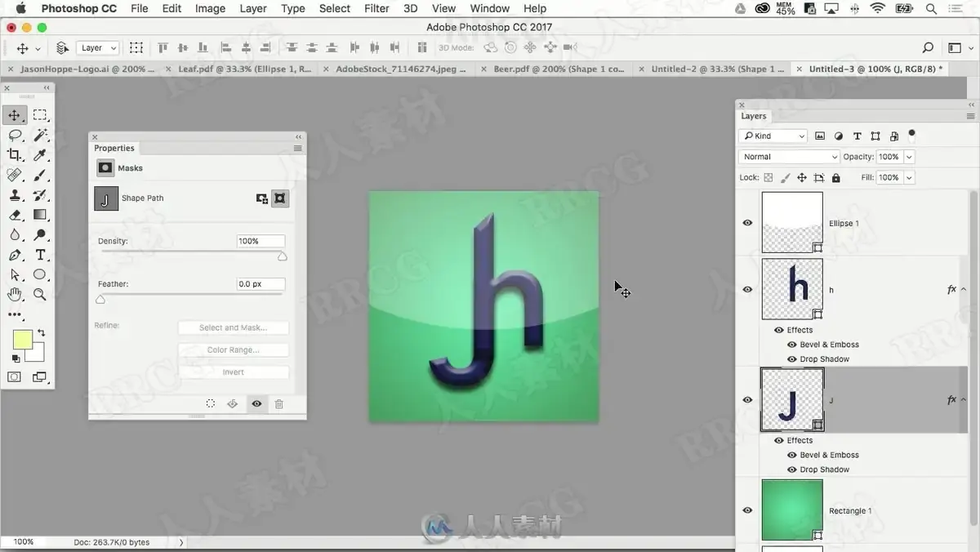Click the Feather value field
980x552 pixels.
click(261, 284)
